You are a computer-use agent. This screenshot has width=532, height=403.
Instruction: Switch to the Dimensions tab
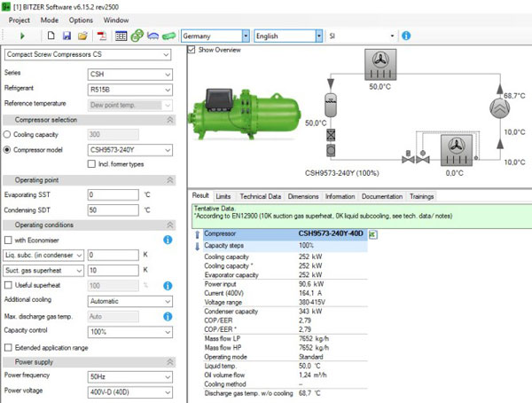click(303, 196)
